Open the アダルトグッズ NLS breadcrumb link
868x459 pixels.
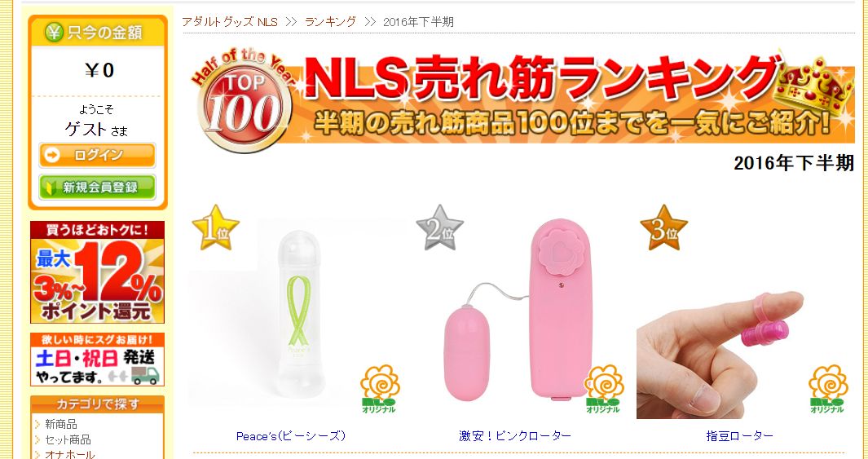[x=230, y=21]
